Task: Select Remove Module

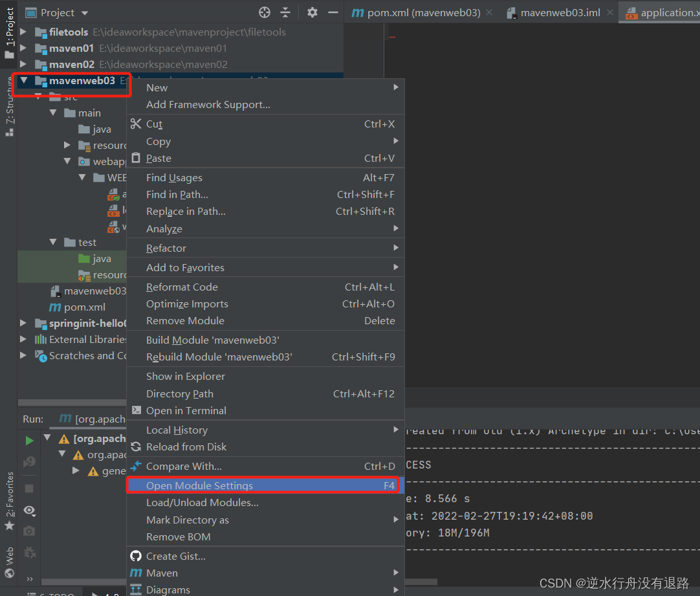Action: (x=266, y=320)
